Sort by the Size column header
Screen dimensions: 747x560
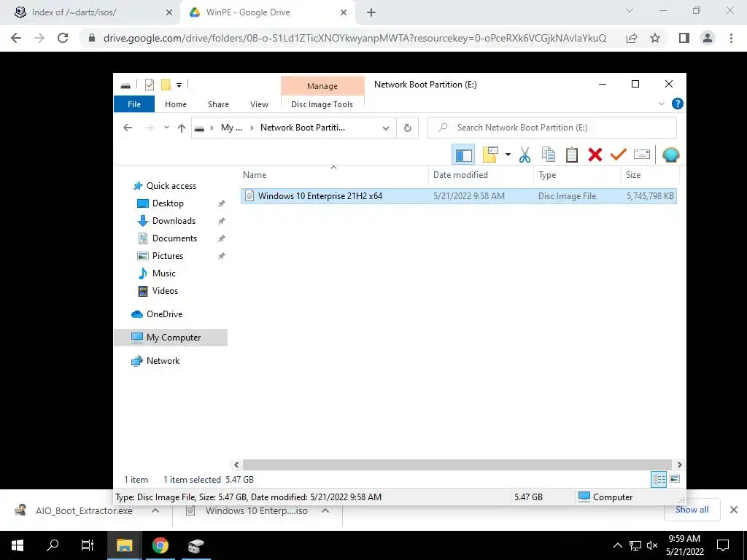[x=650, y=175]
